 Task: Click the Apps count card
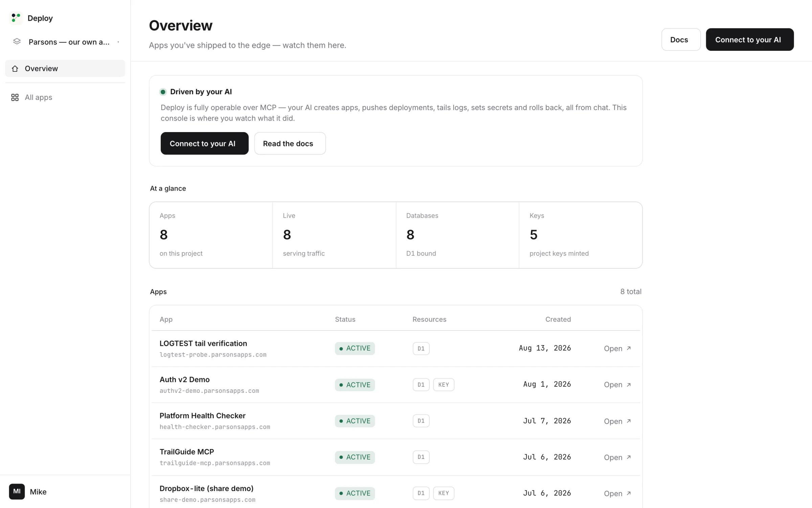click(211, 235)
